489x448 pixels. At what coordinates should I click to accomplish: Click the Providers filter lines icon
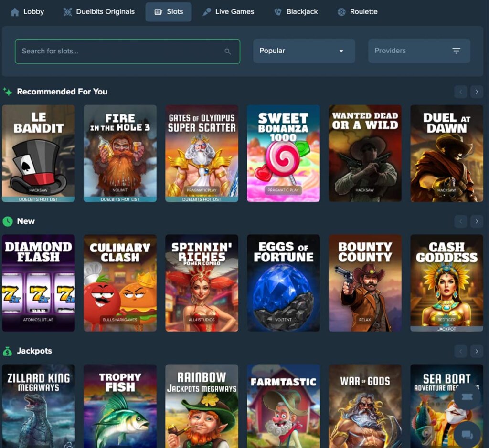[x=456, y=51]
